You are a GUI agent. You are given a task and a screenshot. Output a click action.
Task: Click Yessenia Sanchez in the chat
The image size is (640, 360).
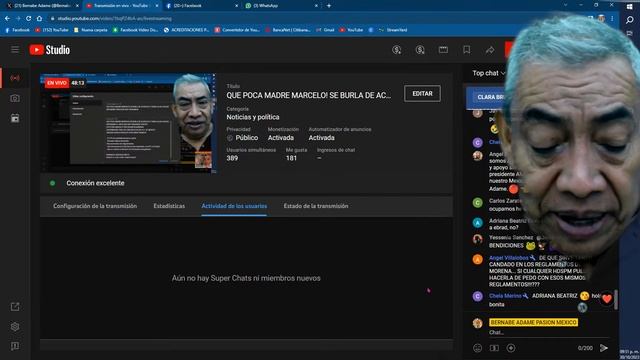click(511, 238)
